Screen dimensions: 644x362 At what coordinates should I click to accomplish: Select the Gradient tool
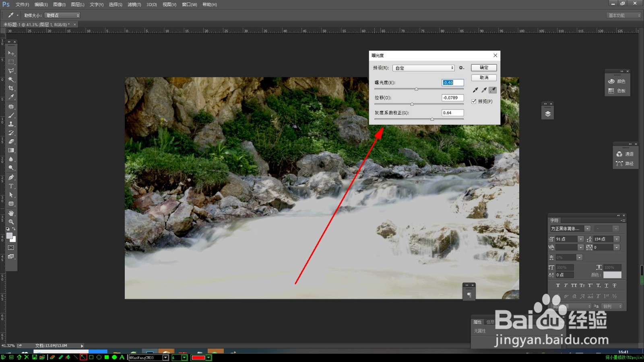[x=11, y=150]
